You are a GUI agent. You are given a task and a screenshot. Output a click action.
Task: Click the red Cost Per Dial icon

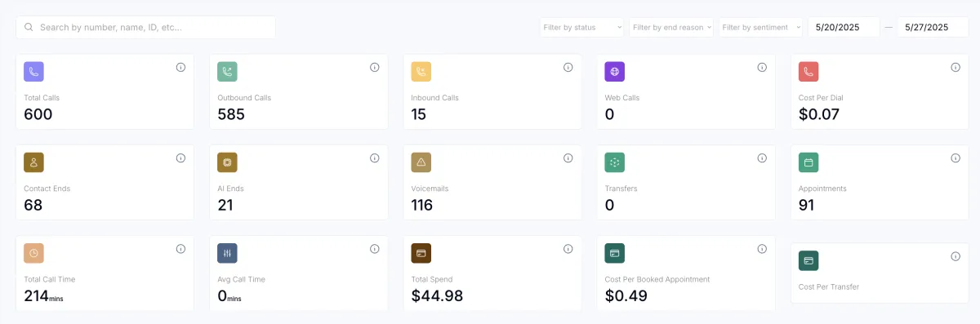(808, 72)
